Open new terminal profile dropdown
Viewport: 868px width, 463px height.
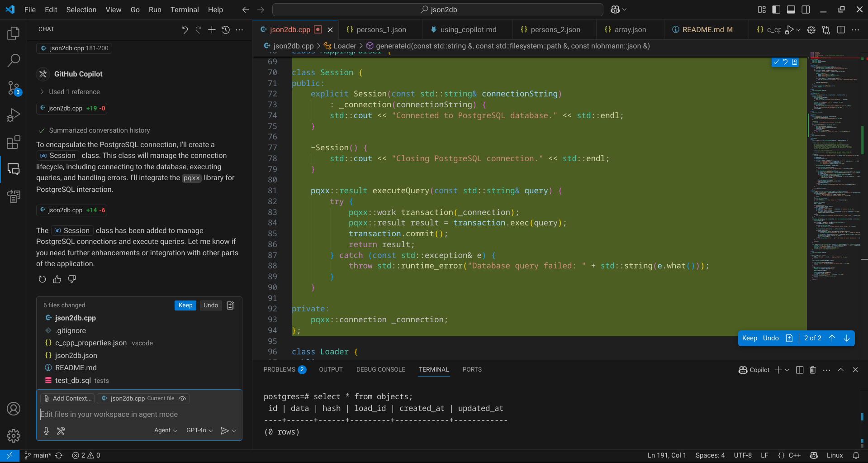(x=787, y=370)
